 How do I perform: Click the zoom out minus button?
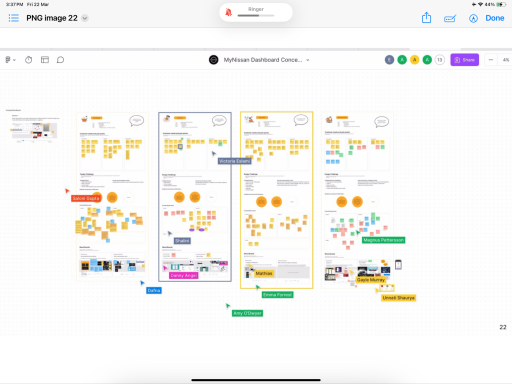pos(491,60)
